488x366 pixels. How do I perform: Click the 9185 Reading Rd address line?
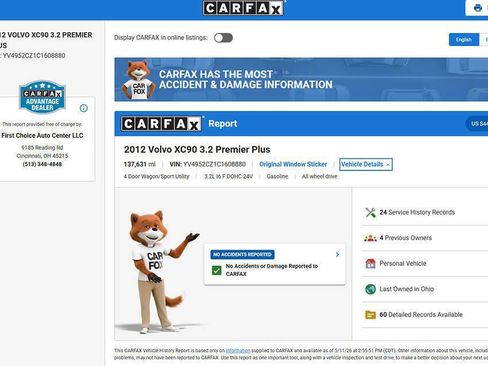click(42, 148)
